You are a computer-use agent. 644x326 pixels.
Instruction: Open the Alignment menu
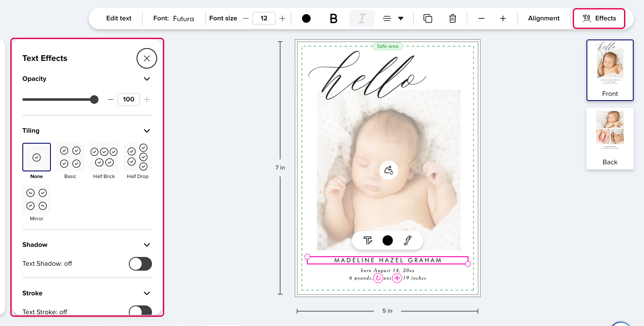544,18
